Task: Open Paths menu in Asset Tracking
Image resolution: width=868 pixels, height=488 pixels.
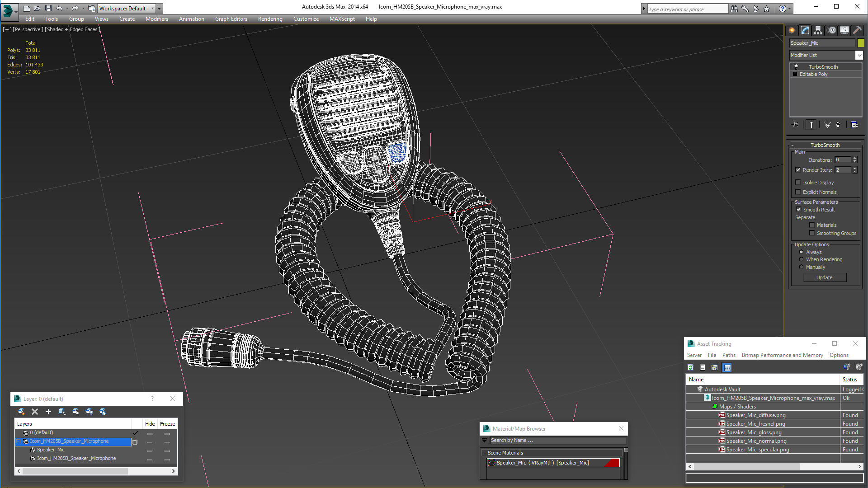Action: 729,355
